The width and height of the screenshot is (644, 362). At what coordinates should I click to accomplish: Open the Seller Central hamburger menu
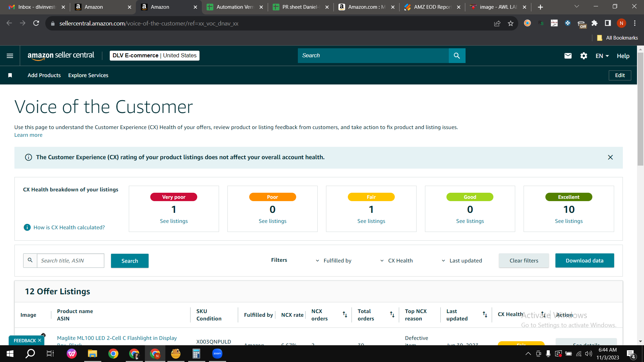(10, 56)
